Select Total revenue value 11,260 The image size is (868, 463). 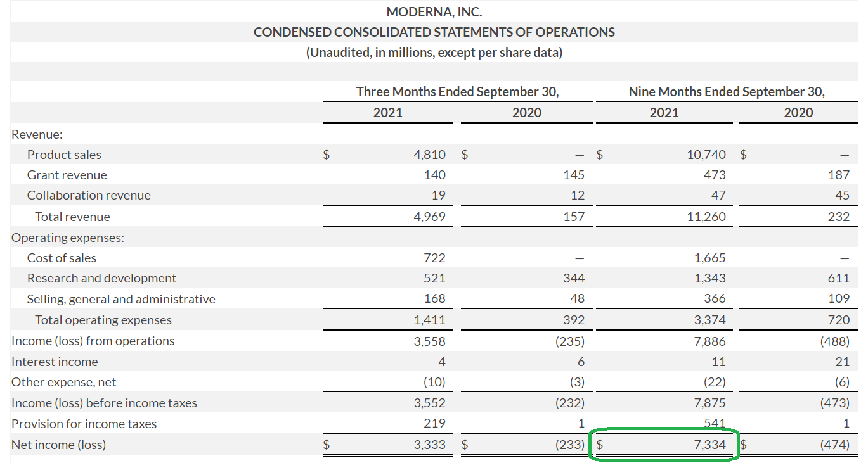point(707,217)
